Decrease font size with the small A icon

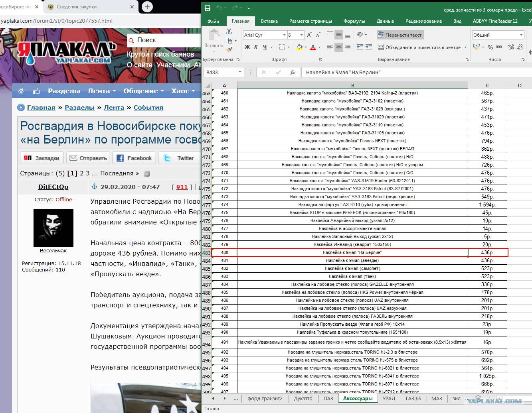318,35
